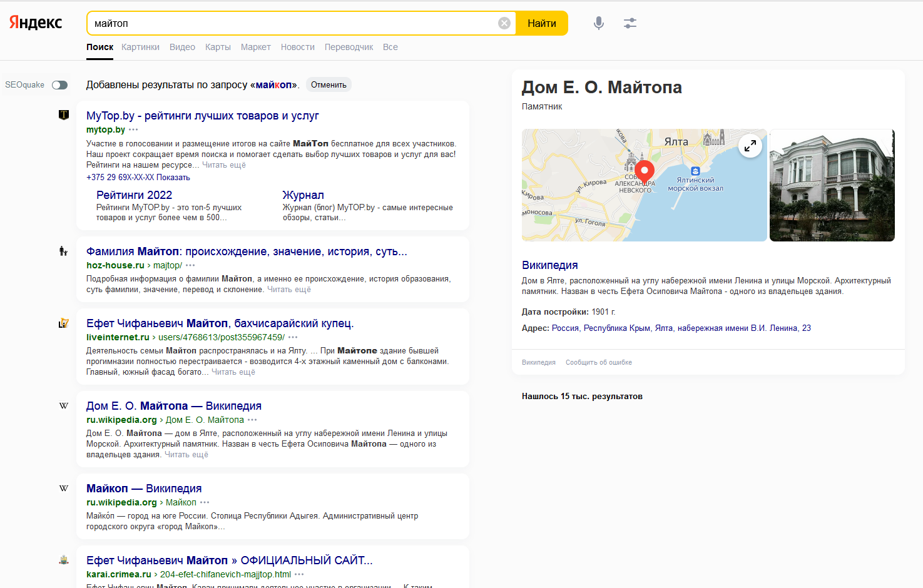Viewport: 923px width, 588px height.
Task: Open the Все services tab
Action: point(390,47)
